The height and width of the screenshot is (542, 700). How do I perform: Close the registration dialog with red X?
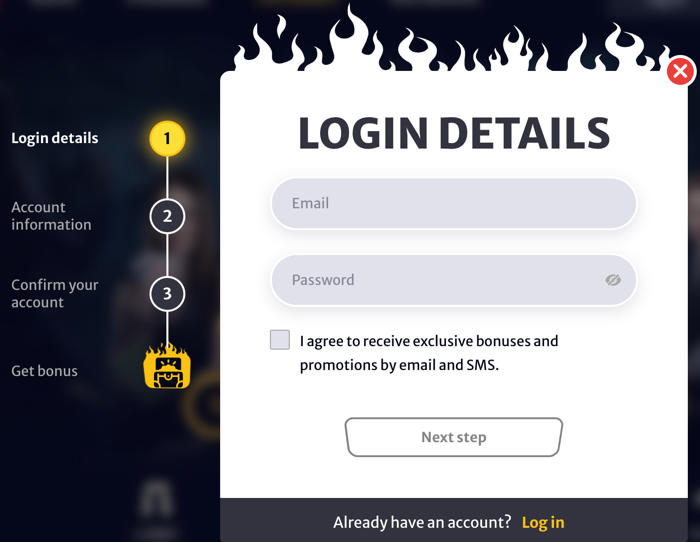[x=680, y=71]
